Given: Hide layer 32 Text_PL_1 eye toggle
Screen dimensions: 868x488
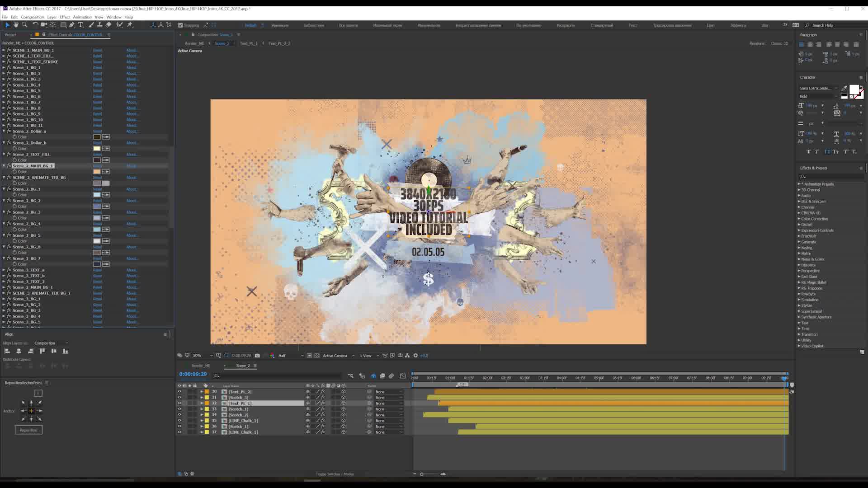Looking at the screenshot, I should pos(179,404).
